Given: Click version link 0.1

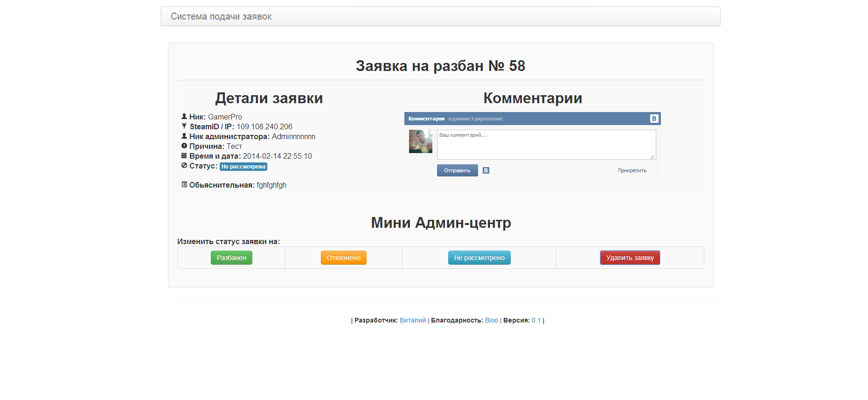Looking at the screenshot, I should pos(536,320).
